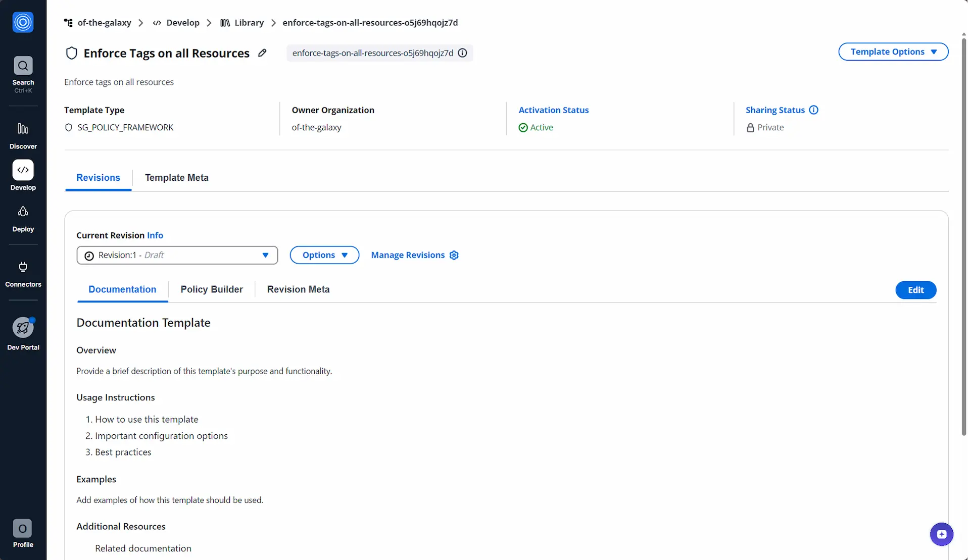Open the Discover section icon
970x560 pixels.
click(x=23, y=129)
